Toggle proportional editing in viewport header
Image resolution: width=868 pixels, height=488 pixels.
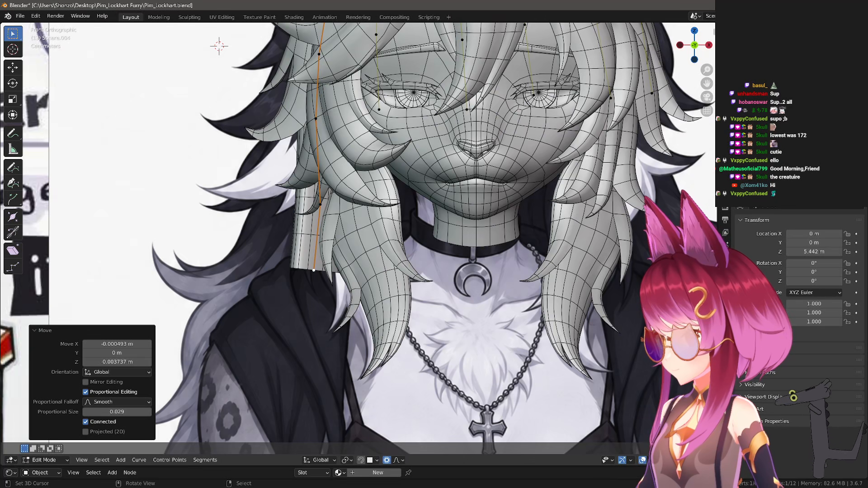pos(387,460)
